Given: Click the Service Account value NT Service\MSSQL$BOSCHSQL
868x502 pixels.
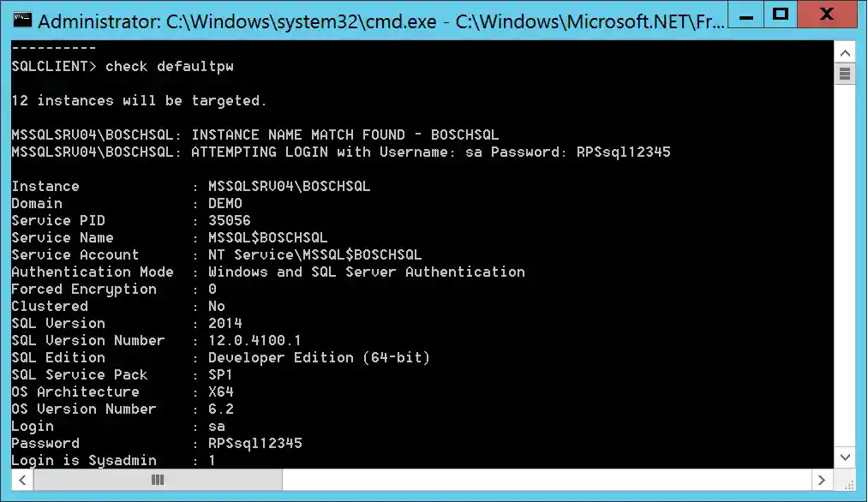Looking at the screenshot, I should click(x=314, y=254).
